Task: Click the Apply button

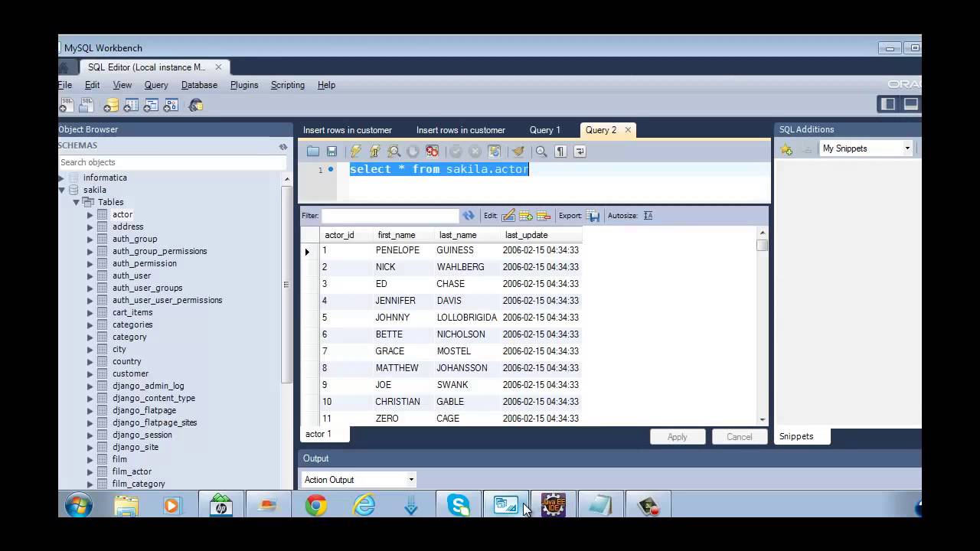Action: pyautogui.click(x=678, y=437)
